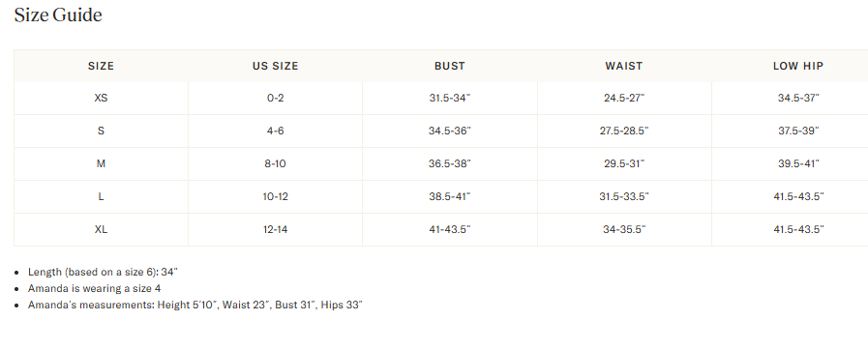Select the XL size cell
The height and width of the screenshot is (349, 868).
[x=101, y=229]
